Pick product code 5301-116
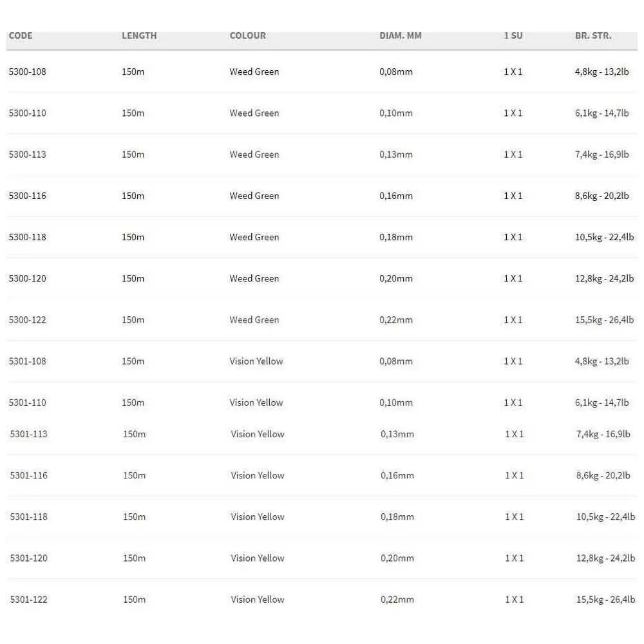644x644 pixels. 29,475
